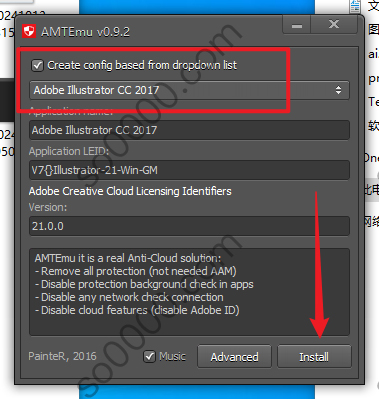Close the AMTEmu v0.9.2 dialog
The height and width of the screenshot is (399, 379).
point(334,25)
